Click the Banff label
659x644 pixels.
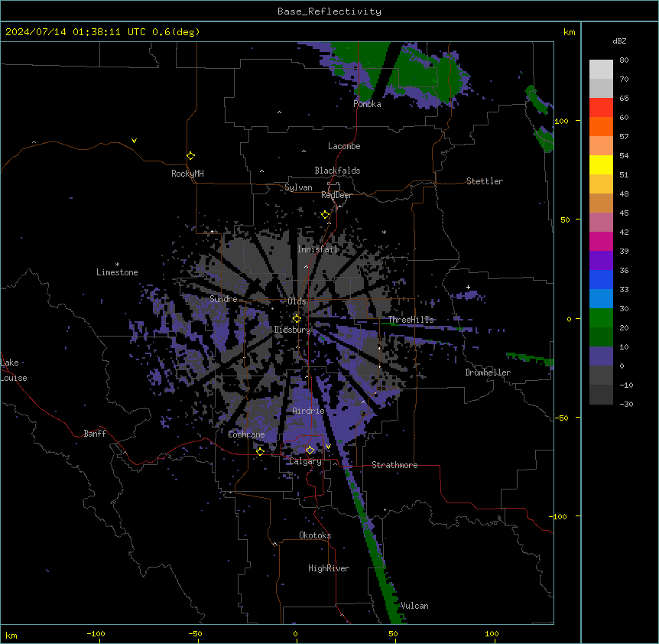click(x=95, y=434)
